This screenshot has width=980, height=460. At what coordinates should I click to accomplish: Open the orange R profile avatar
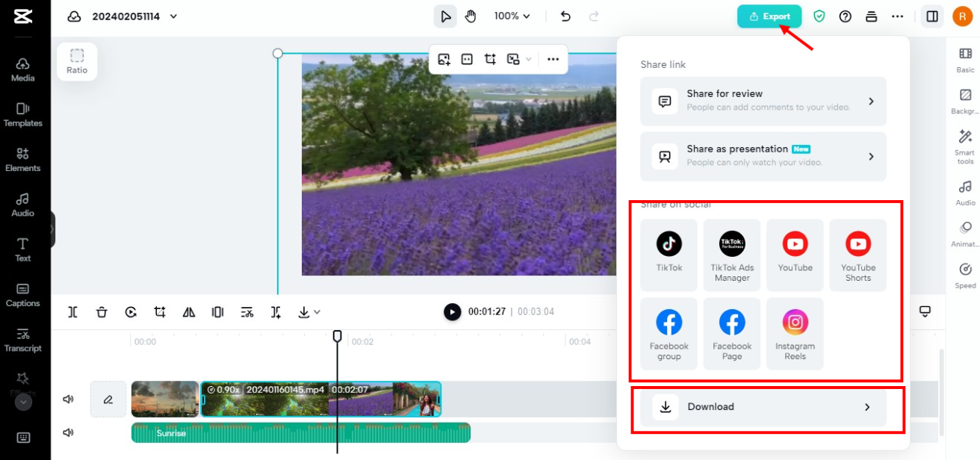tap(962, 16)
